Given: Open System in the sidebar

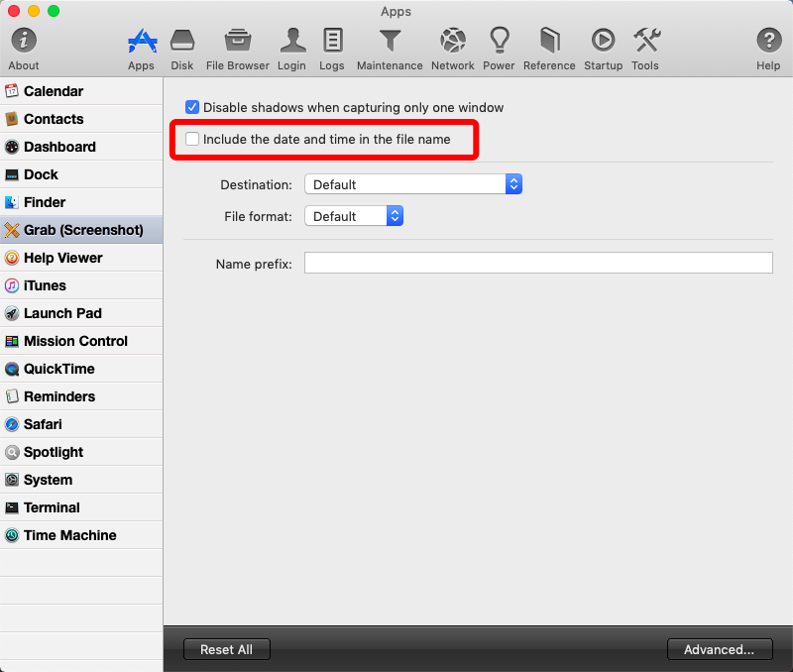Looking at the screenshot, I should tap(81, 480).
